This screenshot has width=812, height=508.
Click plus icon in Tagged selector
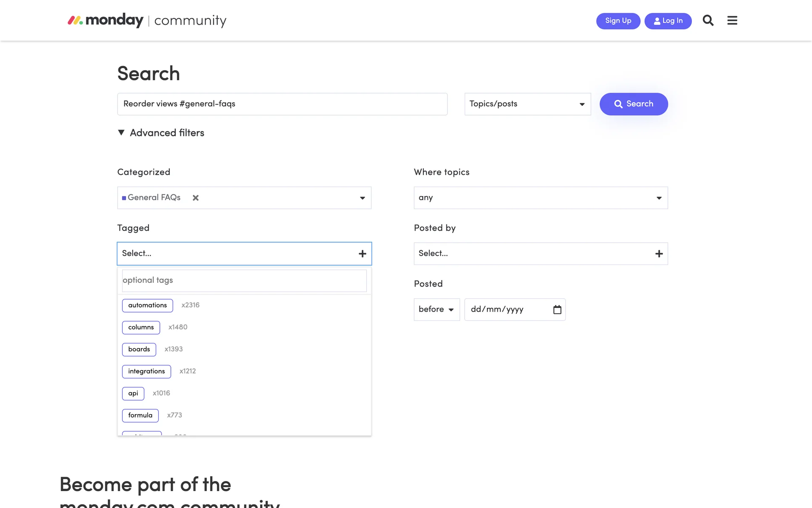pos(362,254)
